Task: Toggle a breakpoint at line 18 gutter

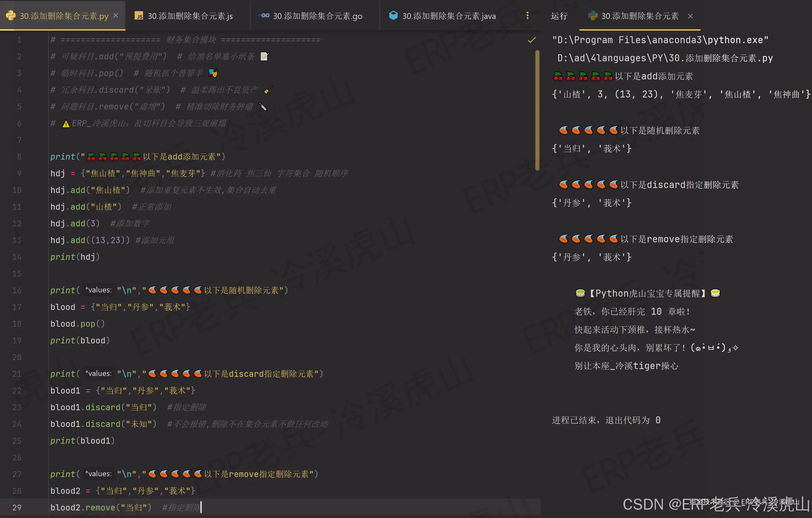Action: (17, 324)
